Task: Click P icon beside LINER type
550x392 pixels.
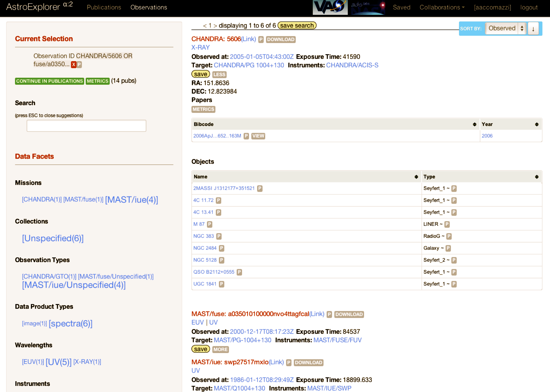Action: pyautogui.click(x=447, y=224)
